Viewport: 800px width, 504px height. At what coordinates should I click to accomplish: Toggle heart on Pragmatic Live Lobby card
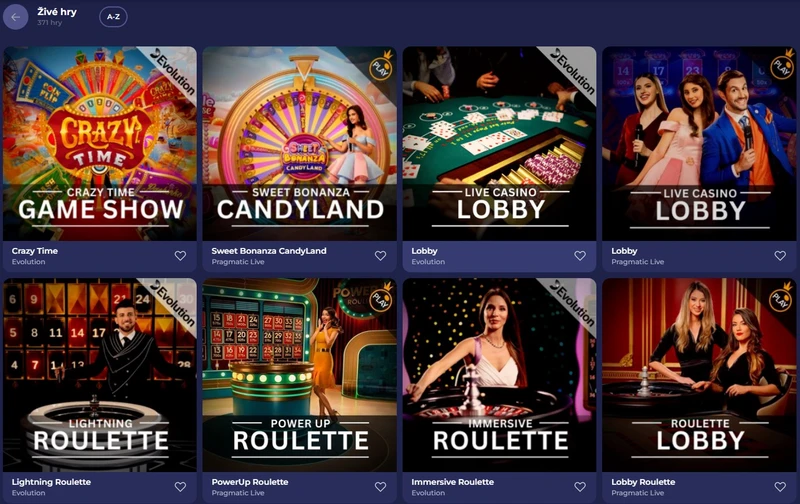(780, 256)
